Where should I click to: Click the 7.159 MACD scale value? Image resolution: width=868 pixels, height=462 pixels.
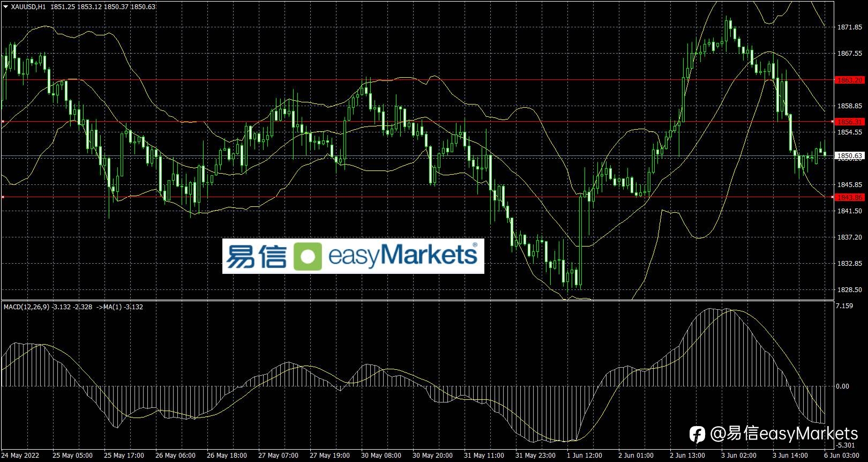[x=844, y=306]
